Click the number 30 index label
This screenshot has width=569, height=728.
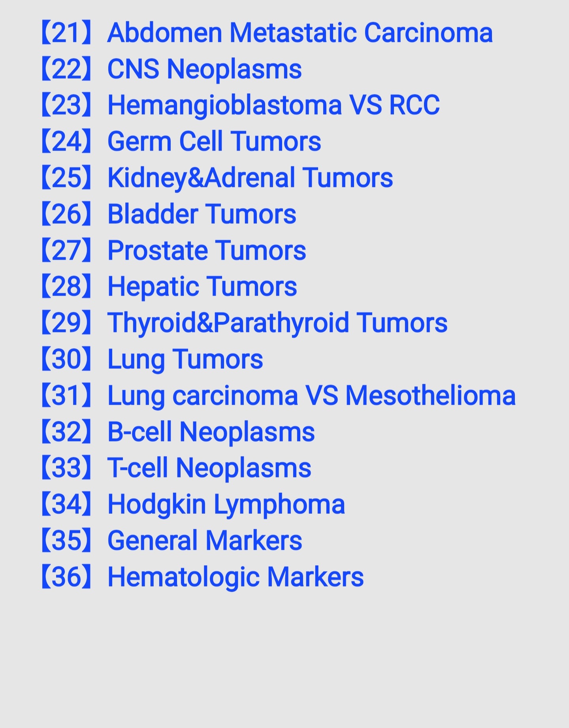point(66,359)
